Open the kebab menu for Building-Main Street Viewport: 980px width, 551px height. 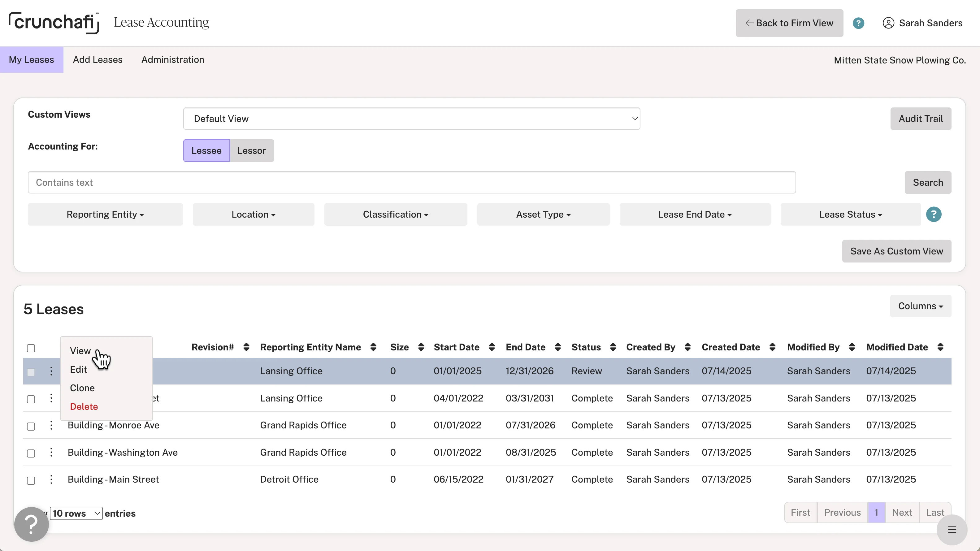(x=51, y=479)
